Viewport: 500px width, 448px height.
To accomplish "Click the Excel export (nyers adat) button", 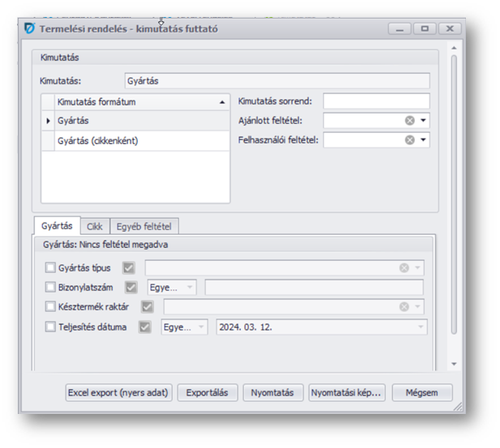I will pyautogui.click(x=119, y=393).
